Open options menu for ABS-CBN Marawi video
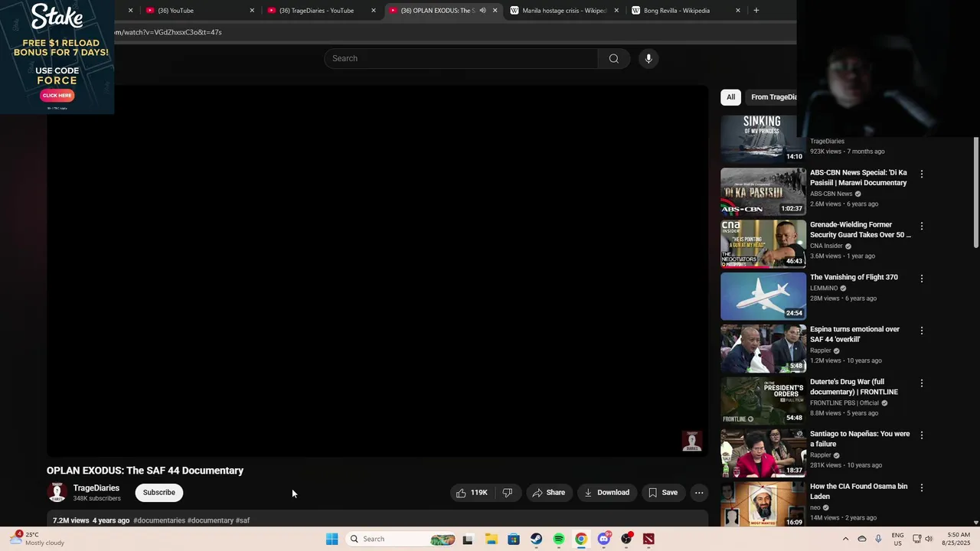980x551 pixels. pyautogui.click(x=922, y=174)
